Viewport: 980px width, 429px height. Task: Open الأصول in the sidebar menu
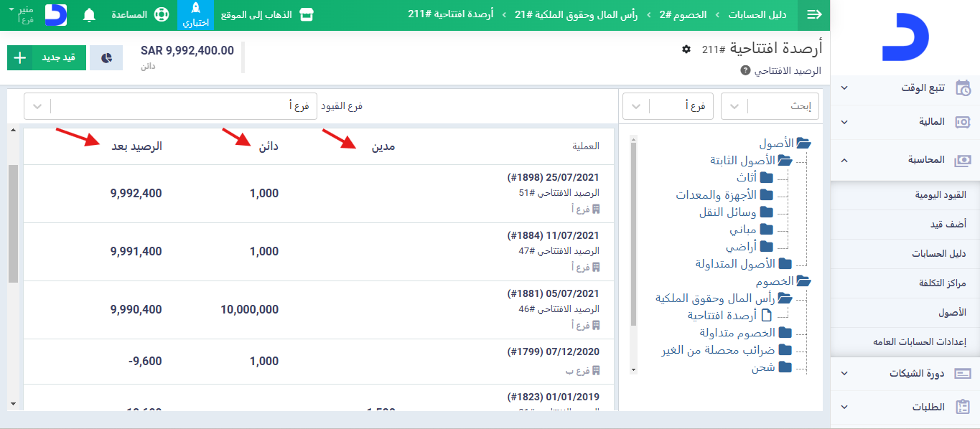tap(905, 313)
